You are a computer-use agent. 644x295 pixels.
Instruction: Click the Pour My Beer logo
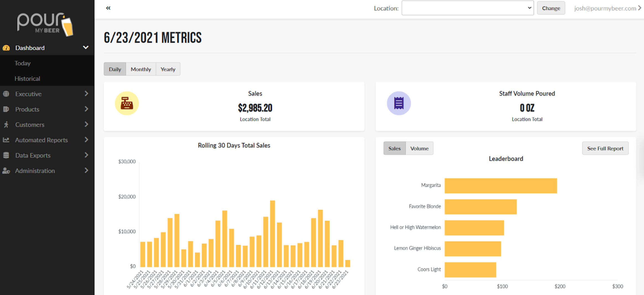tap(45, 24)
